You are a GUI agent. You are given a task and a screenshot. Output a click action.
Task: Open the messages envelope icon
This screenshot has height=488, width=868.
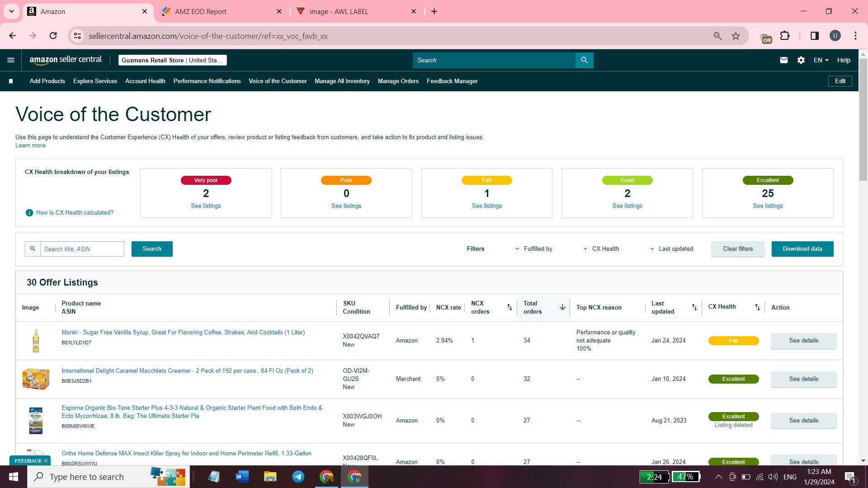pos(784,60)
